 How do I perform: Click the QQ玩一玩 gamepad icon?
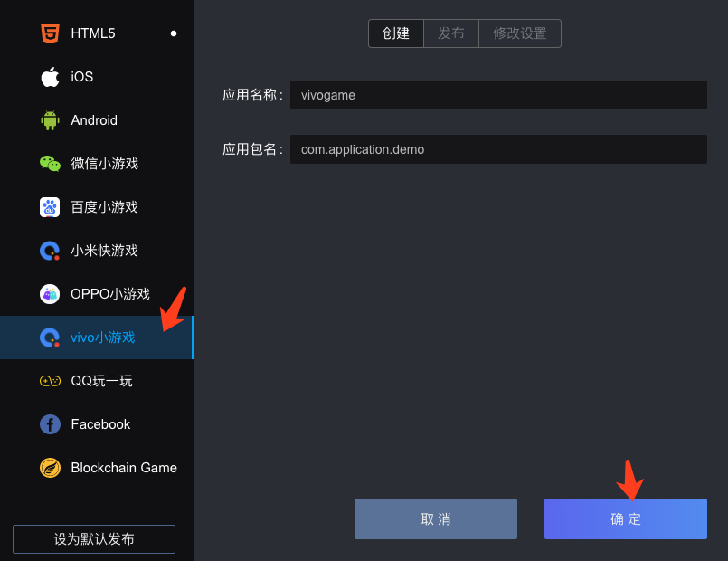click(x=50, y=381)
